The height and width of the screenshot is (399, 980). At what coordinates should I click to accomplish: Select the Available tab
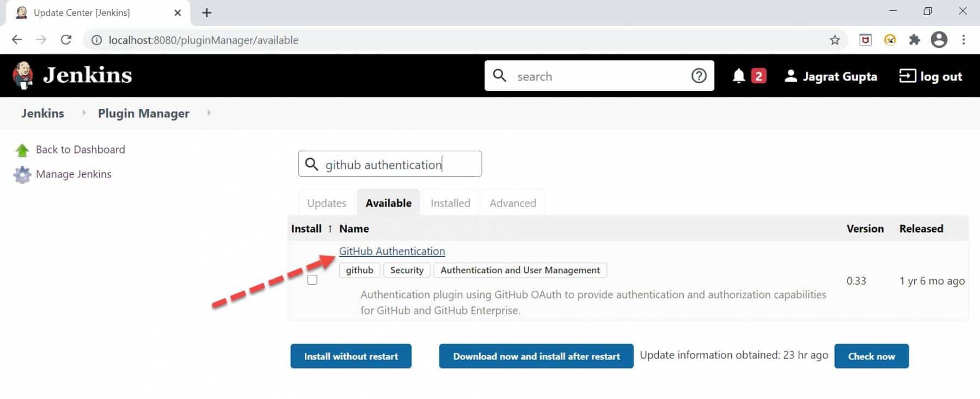(389, 203)
